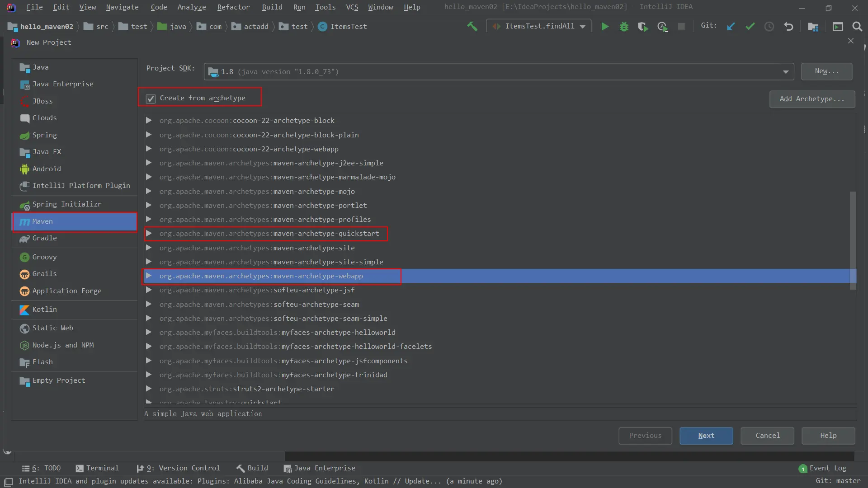Viewport: 868px width, 488px height.
Task: Expand the maven-archetype-webapp entry
Action: [148, 276]
